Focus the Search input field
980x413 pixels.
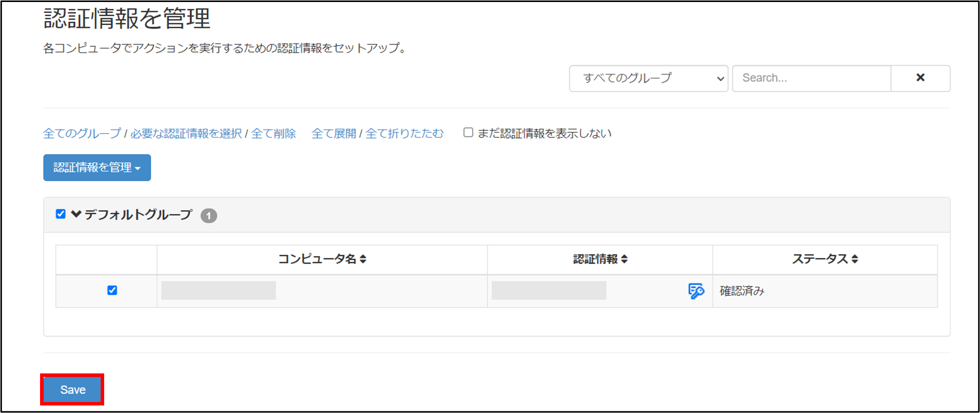click(x=812, y=78)
